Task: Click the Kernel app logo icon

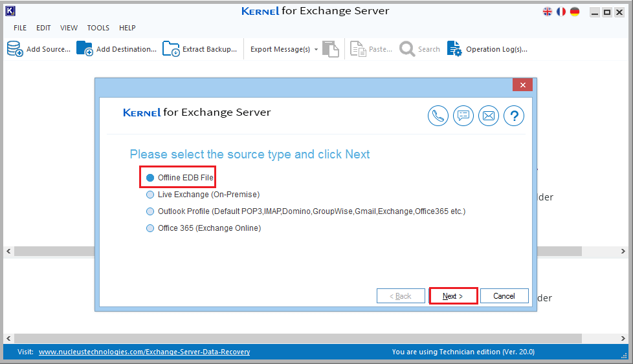Action: 10,11
